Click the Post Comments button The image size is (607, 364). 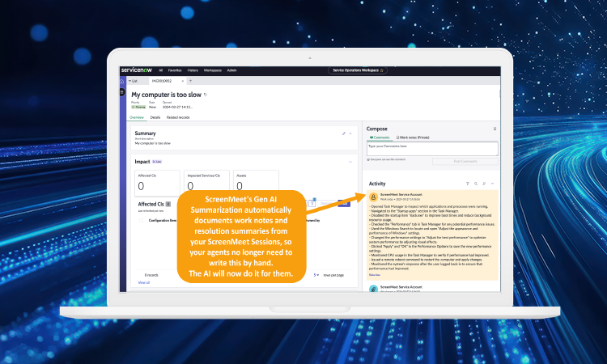click(465, 161)
